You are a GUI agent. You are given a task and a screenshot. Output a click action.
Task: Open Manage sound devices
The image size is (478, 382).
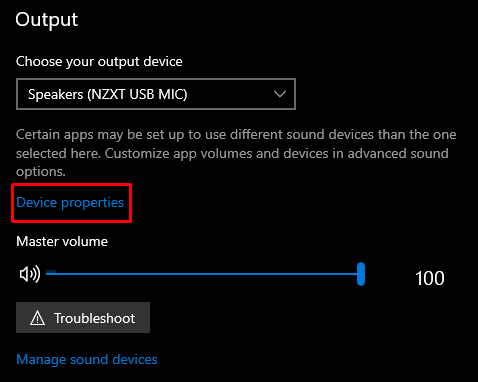coord(87,359)
